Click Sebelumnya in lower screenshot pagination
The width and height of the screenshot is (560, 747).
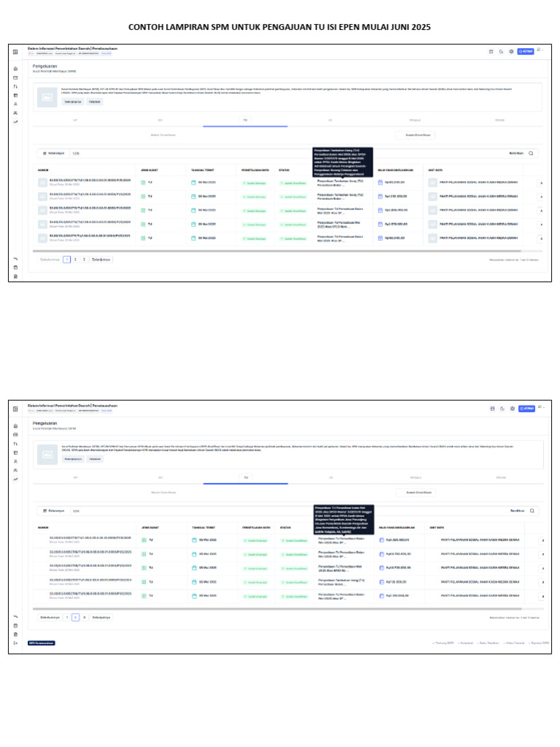[x=50, y=617]
